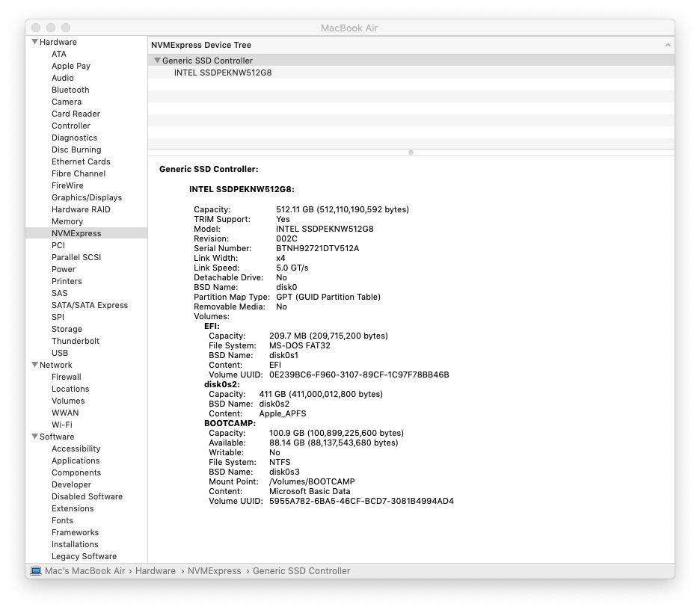Click Generic SSD Controller in path bar
The height and width of the screenshot is (610, 700).
pyautogui.click(x=301, y=570)
